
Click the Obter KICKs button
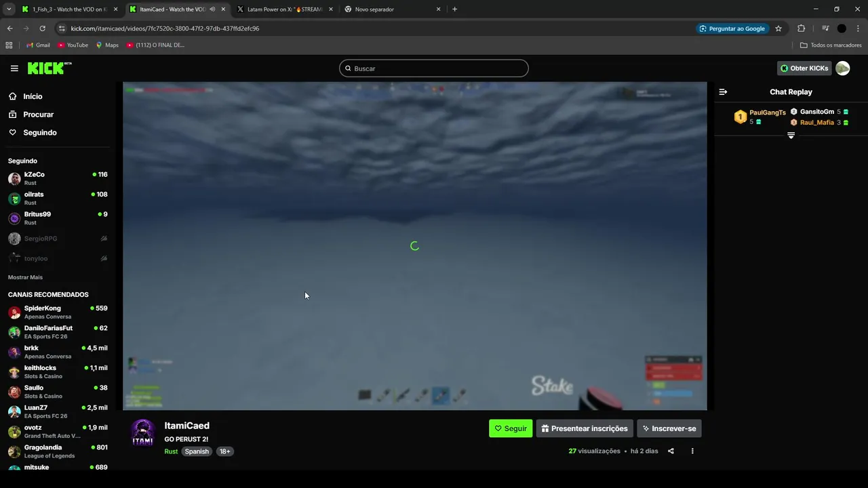(804, 68)
